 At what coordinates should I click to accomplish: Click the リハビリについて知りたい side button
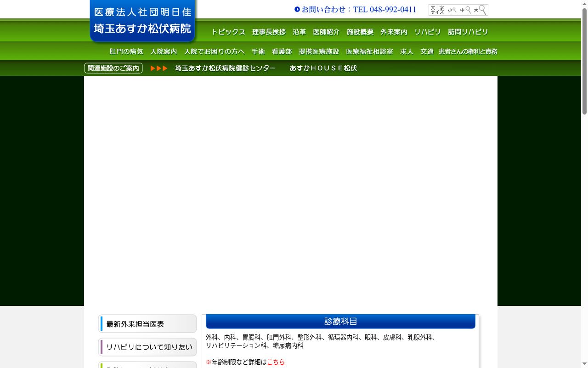[147, 347]
